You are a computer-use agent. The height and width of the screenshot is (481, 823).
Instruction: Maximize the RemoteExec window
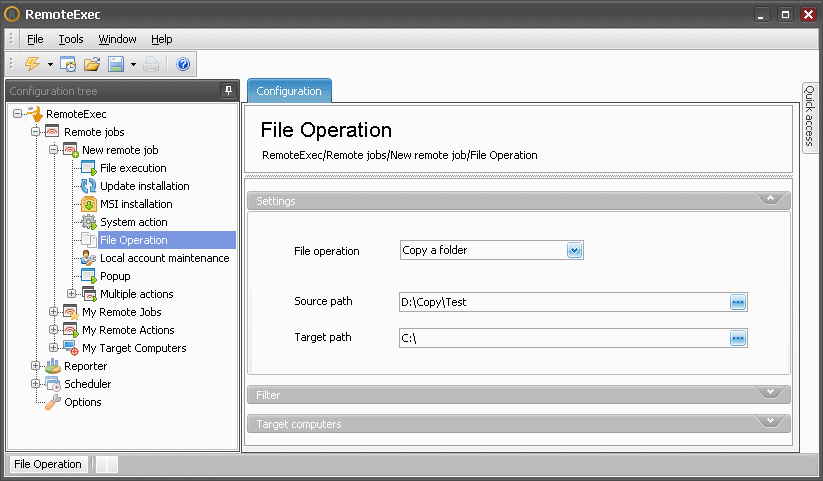tap(785, 15)
